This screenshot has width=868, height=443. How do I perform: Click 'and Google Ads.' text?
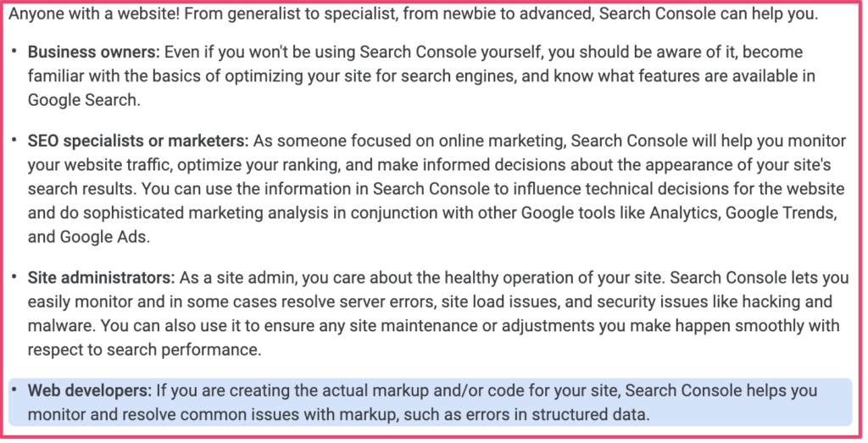tap(89, 236)
